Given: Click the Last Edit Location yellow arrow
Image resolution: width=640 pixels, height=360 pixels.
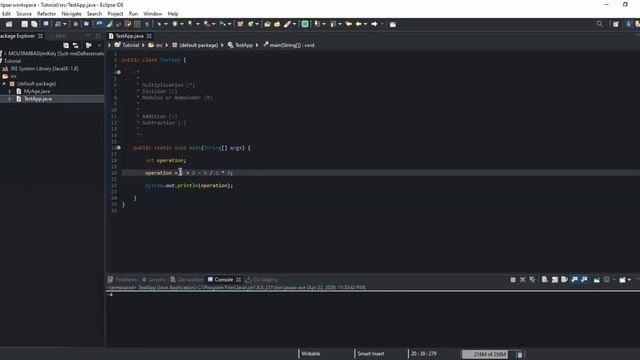Looking at the screenshot, I should (x=349, y=24).
